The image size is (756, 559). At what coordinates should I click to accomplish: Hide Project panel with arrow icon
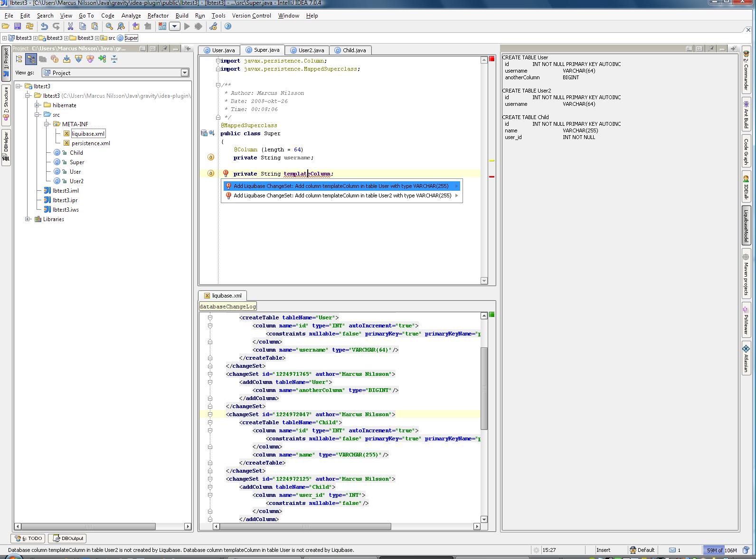[188, 48]
